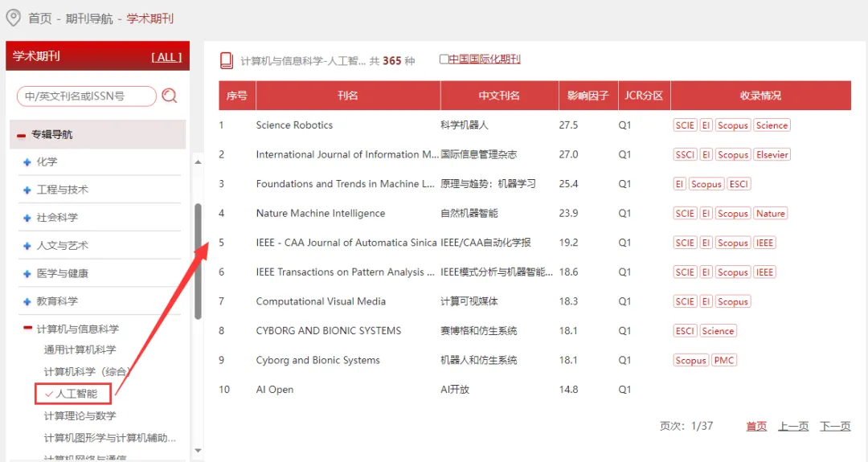Screen dimensions: 868x462
Task: Expand the 社会科学 category
Action: coord(27,218)
